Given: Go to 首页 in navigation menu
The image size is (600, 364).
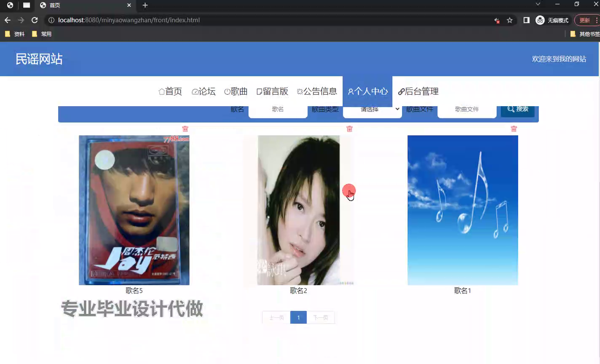Looking at the screenshot, I should [x=170, y=91].
